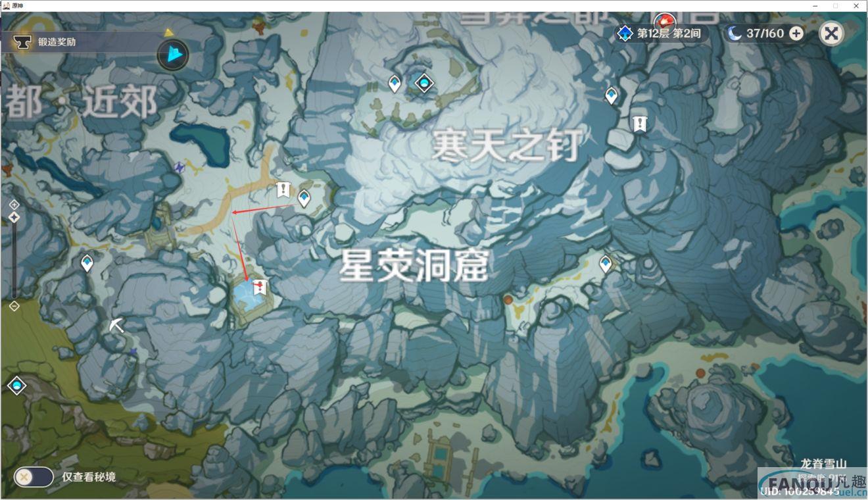868x500 pixels.
Task: Click the zoom slider star handle
Action: pyautogui.click(x=14, y=217)
